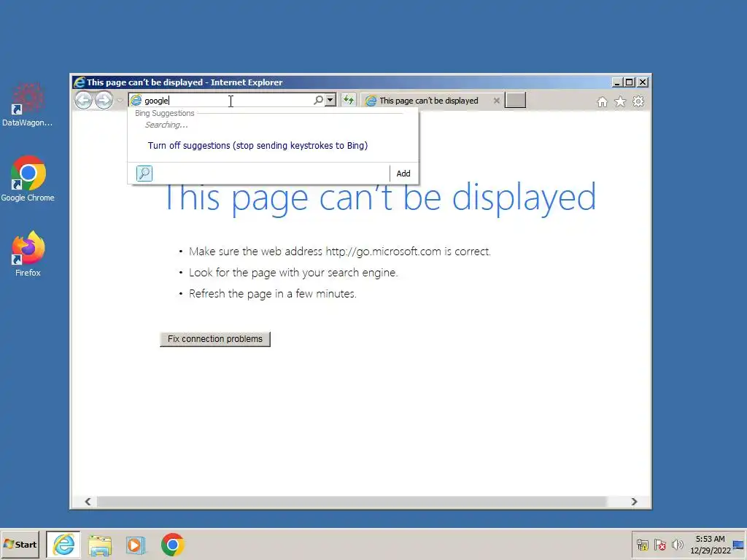Launch Chrome from the taskbar
Viewport: 747px width, 560px height.
tap(172, 545)
